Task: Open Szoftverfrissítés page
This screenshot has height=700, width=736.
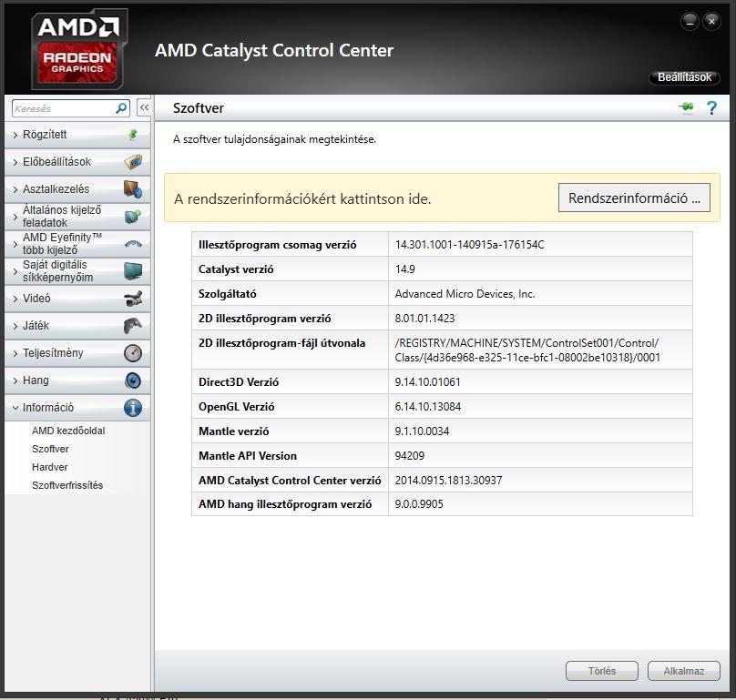Action: (67, 485)
